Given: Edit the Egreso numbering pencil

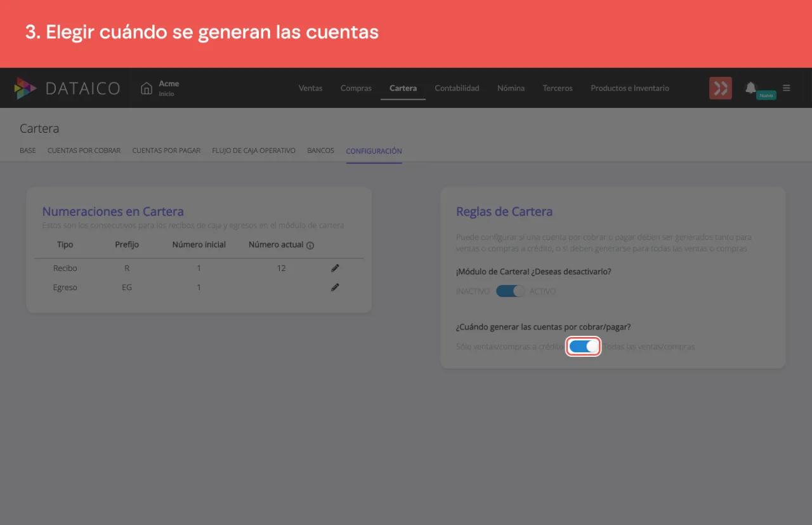Looking at the screenshot, I should 335,287.
